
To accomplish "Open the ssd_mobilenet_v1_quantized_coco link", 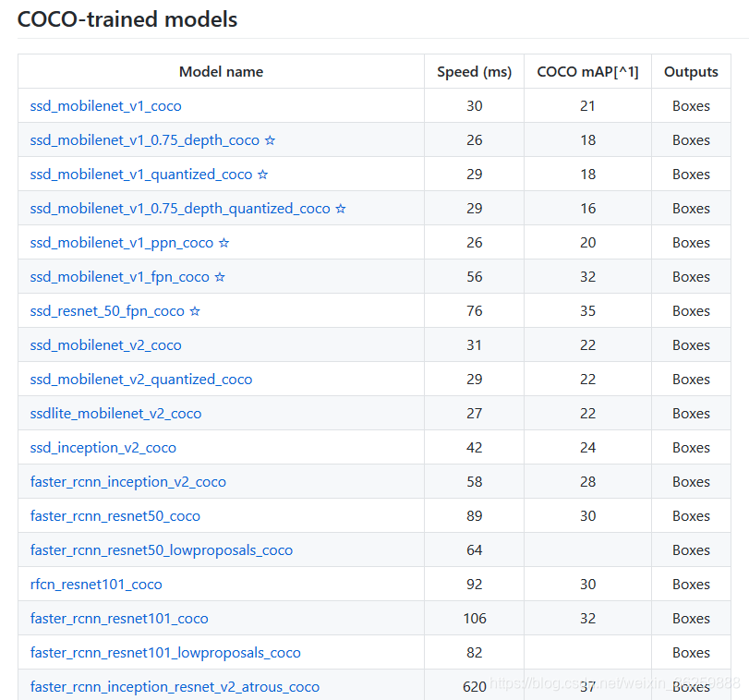I will pyautogui.click(x=141, y=175).
